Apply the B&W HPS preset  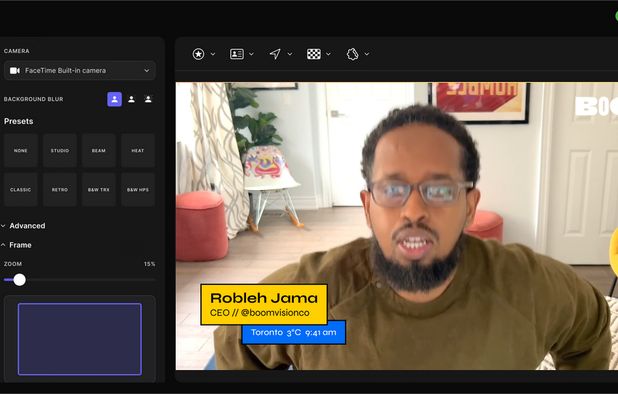138,190
